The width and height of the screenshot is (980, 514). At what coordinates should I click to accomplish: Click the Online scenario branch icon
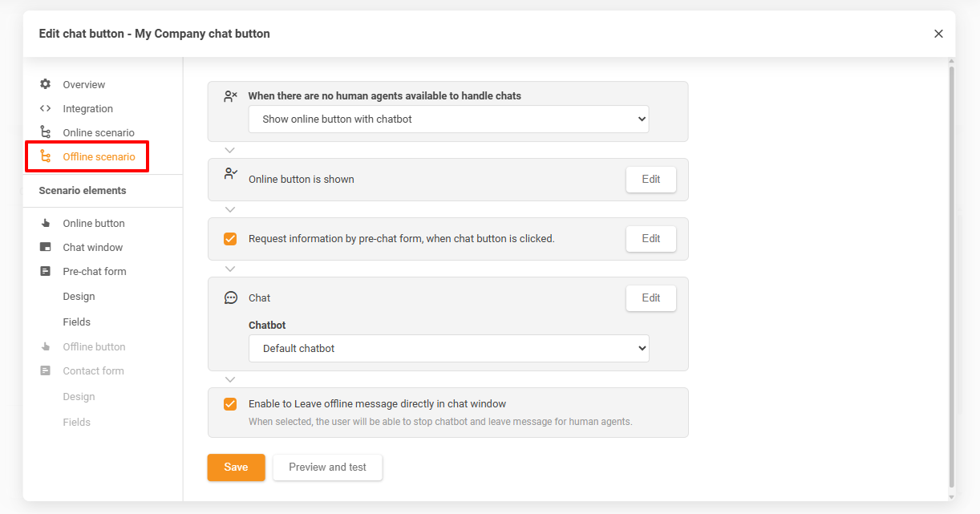pos(46,132)
